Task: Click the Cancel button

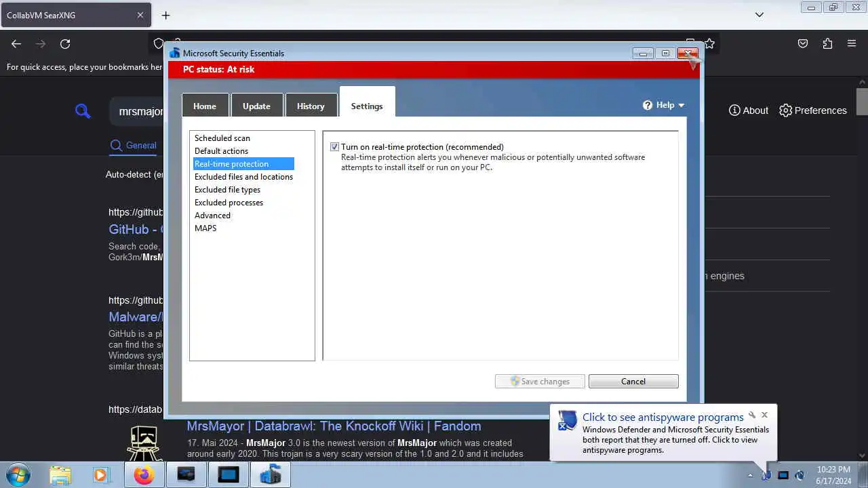Action: 633,382
